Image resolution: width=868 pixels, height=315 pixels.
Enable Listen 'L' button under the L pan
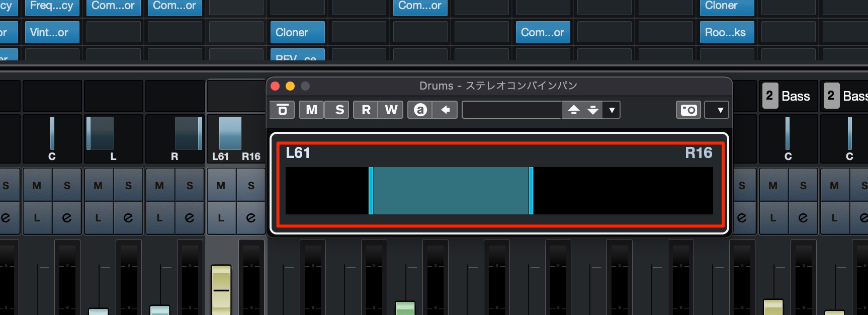point(98,218)
